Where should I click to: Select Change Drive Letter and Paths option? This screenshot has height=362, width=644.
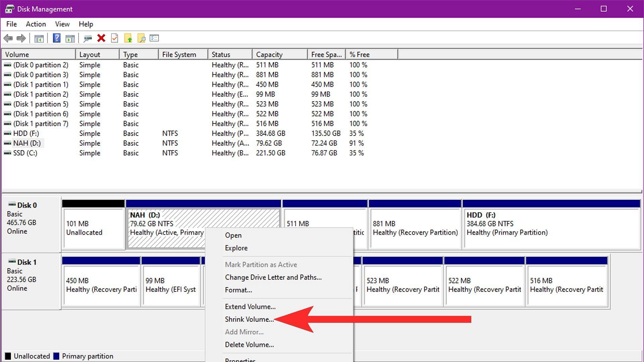[x=279, y=277]
